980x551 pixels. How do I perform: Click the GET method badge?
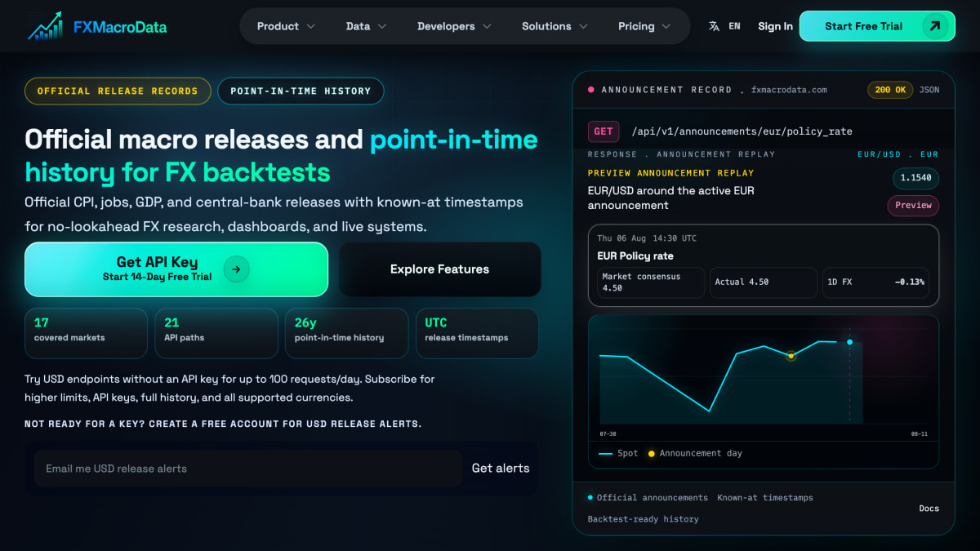pyautogui.click(x=604, y=131)
